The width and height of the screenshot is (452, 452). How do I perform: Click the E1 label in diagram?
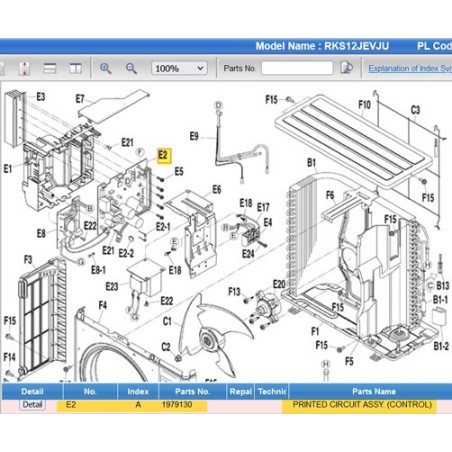(8, 169)
